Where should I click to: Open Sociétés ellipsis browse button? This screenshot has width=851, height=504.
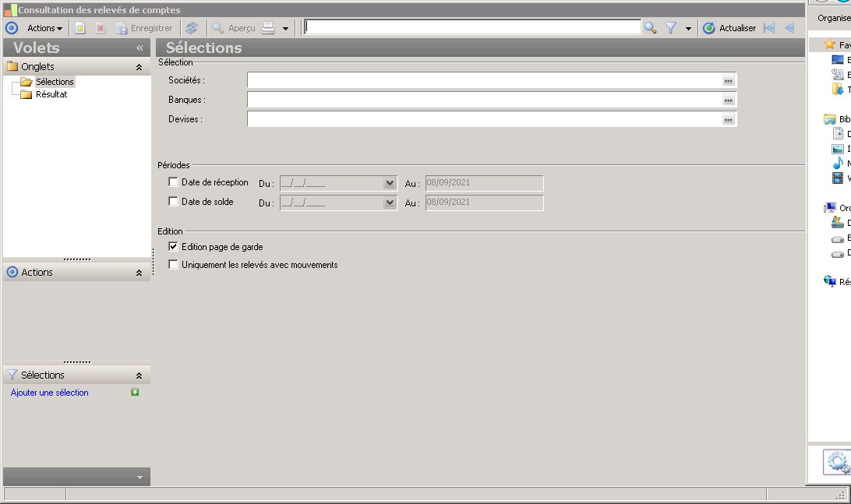pos(729,80)
